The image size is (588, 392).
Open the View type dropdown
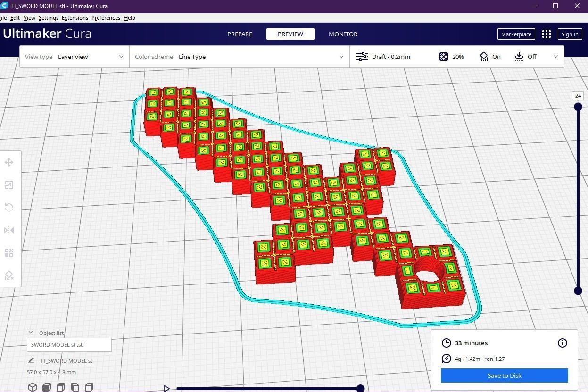(x=75, y=57)
